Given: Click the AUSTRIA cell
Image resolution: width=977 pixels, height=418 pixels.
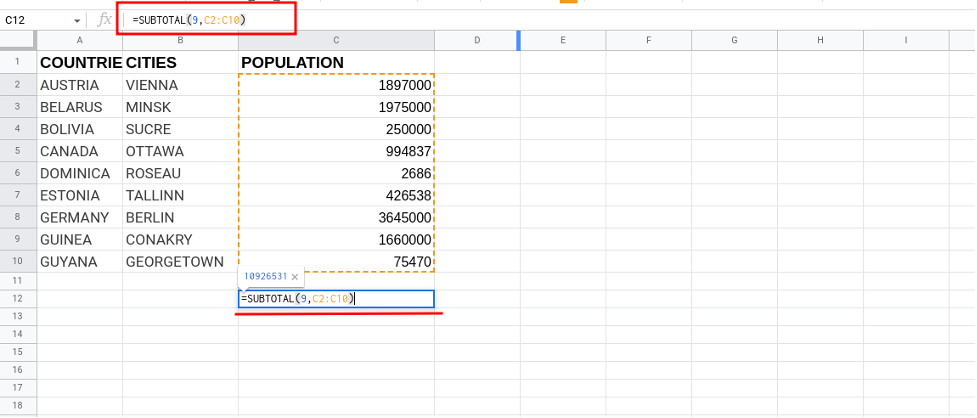Looking at the screenshot, I should point(80,85).
